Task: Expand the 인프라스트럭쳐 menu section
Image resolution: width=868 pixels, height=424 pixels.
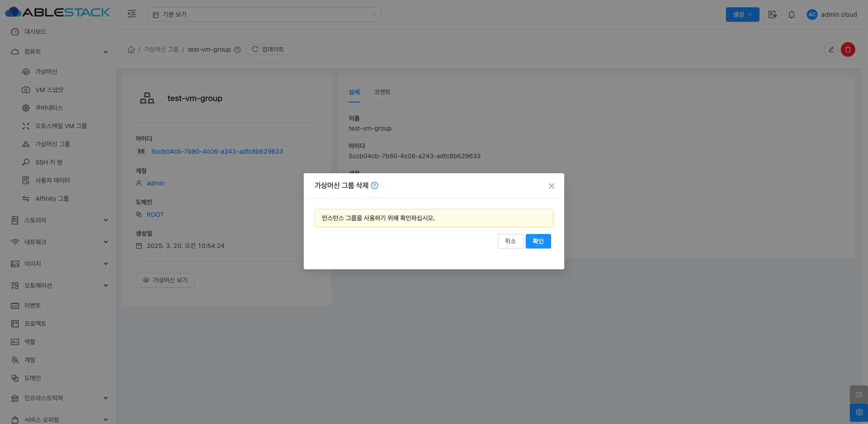Action: [58, 398]
